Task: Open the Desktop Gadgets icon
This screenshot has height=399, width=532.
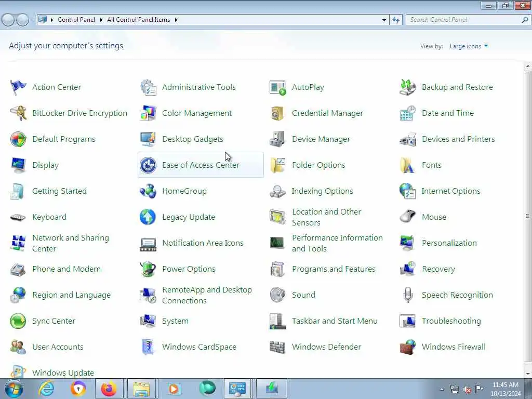Action: tap(148, 139)
